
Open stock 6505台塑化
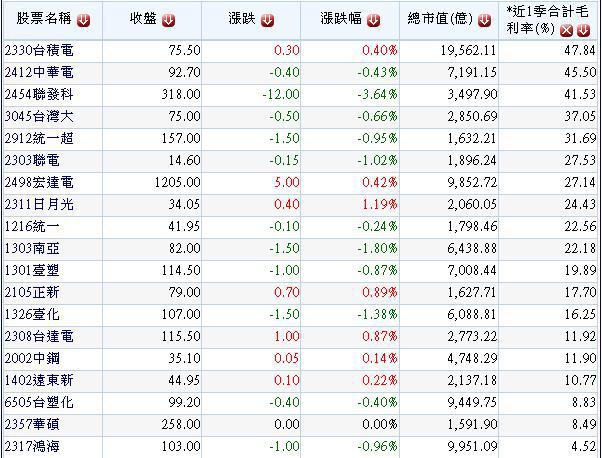(39, 402)
